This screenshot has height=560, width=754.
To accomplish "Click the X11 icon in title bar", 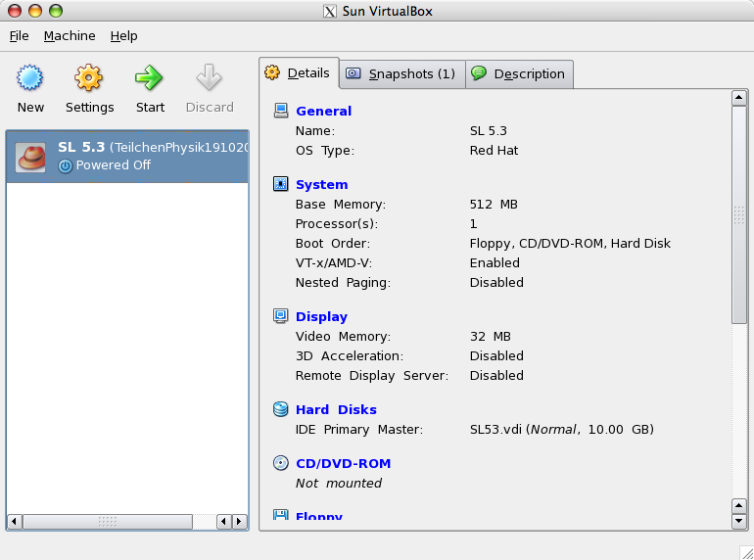I will 330,11.
